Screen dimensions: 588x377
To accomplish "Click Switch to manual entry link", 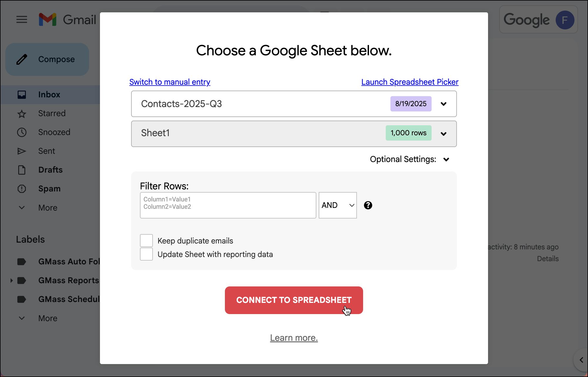I will pos(170,82).
